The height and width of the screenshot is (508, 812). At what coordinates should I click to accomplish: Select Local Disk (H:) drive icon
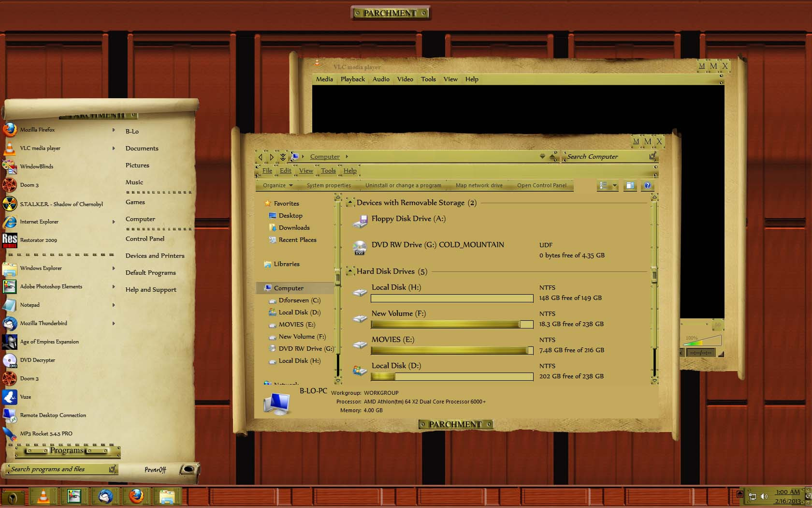tap(360, 292)
